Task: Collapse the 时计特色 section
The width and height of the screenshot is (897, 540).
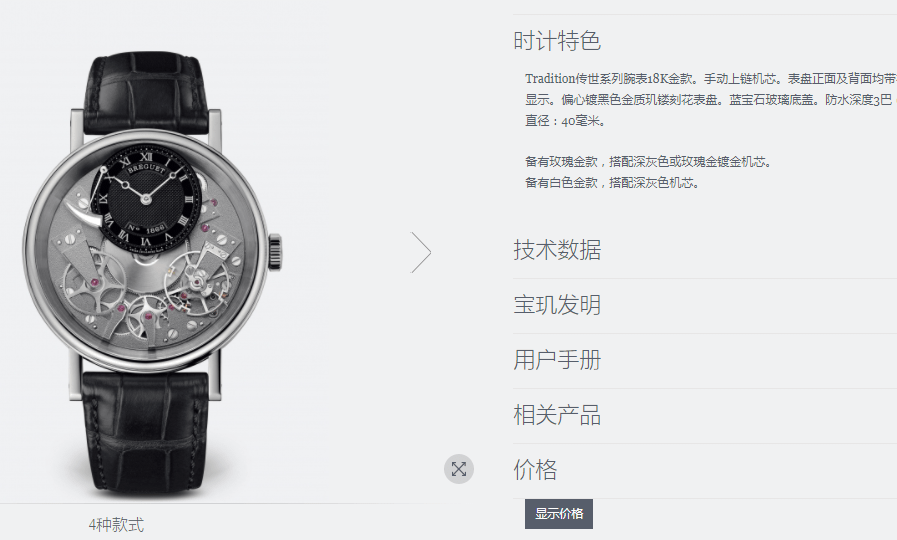Action: [x=557, y=41]
